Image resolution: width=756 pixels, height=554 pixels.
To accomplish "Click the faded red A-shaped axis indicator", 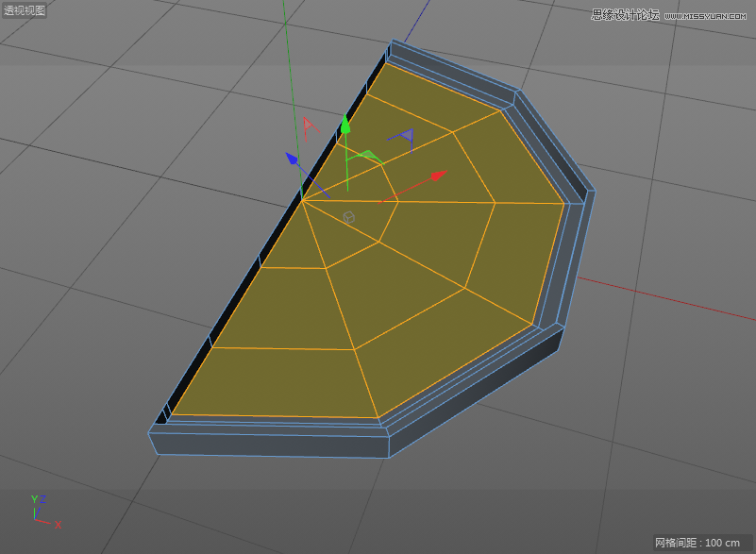I will click(x=307, y=124).
